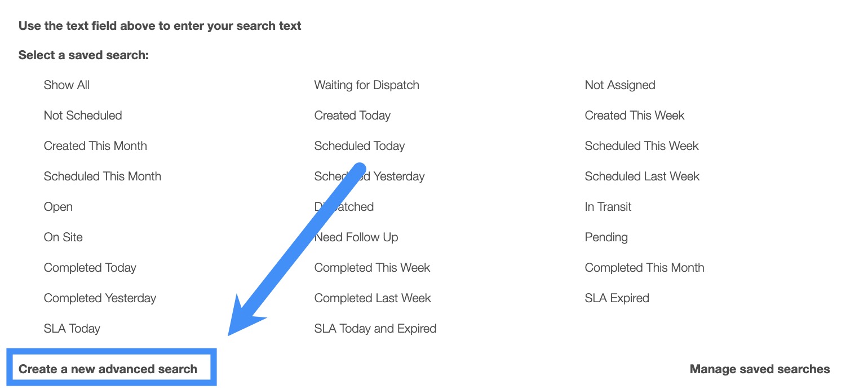
Task: Select Scheduled Last Week search
Action: coord(642,176)
